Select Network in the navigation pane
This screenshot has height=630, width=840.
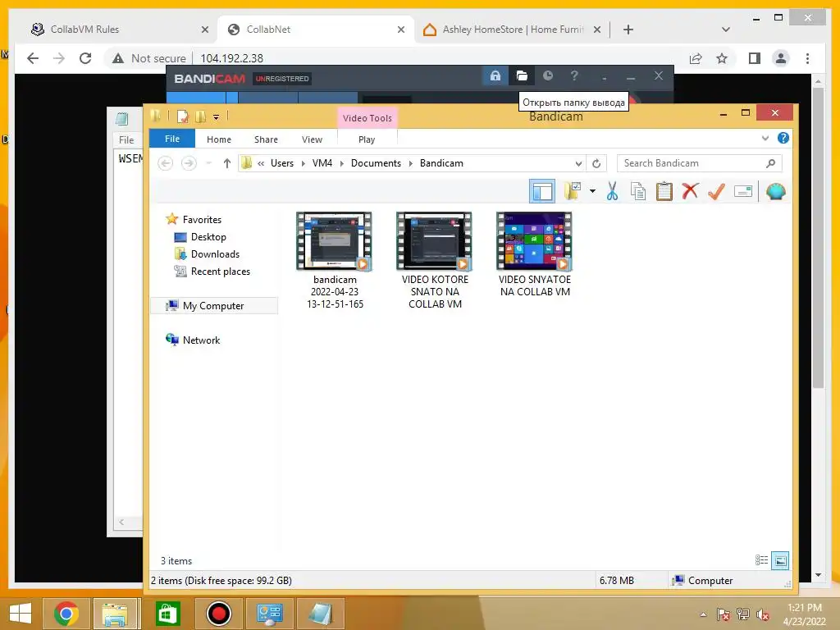coord(202,340)
